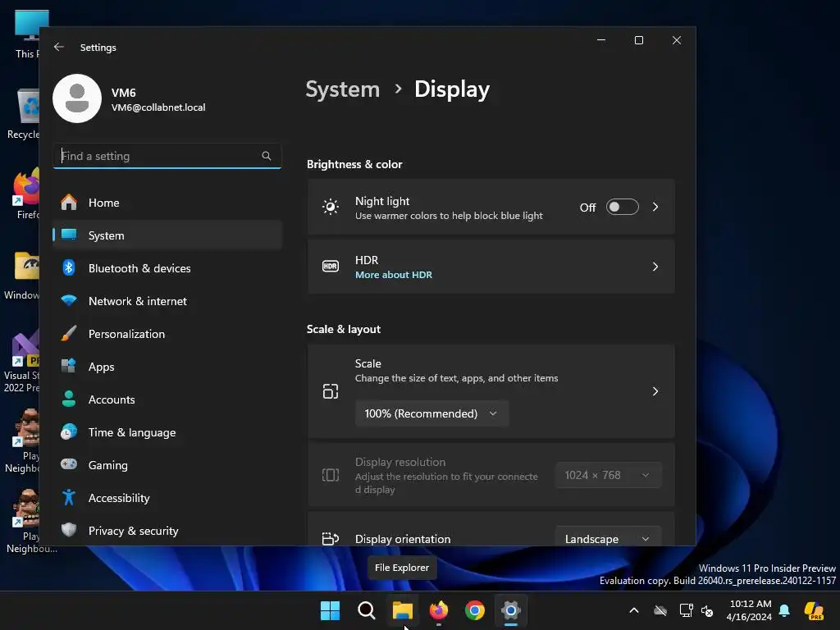Click the Accounts person icon
The image size is (840, 630).
(69, 399)
